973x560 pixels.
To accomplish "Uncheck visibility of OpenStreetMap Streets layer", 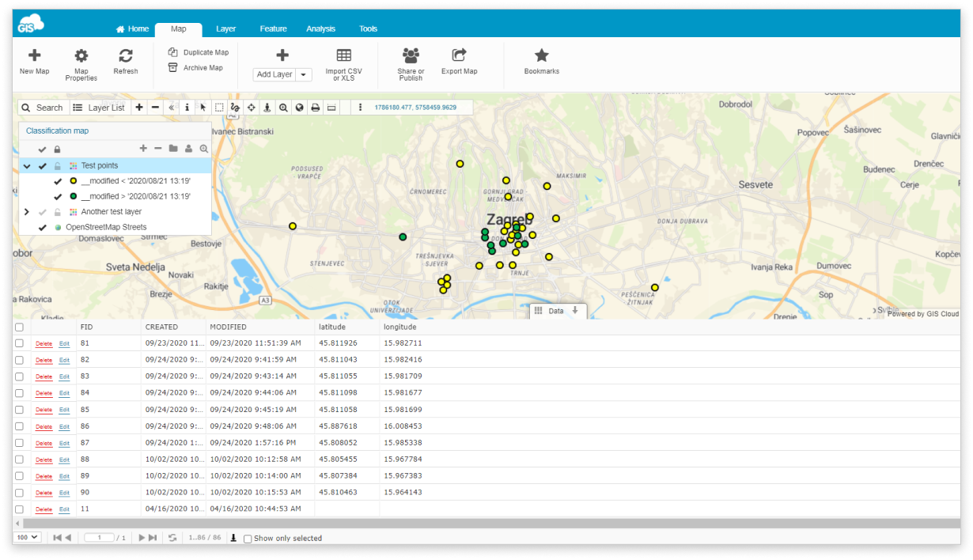I will (x=42, y=227).
